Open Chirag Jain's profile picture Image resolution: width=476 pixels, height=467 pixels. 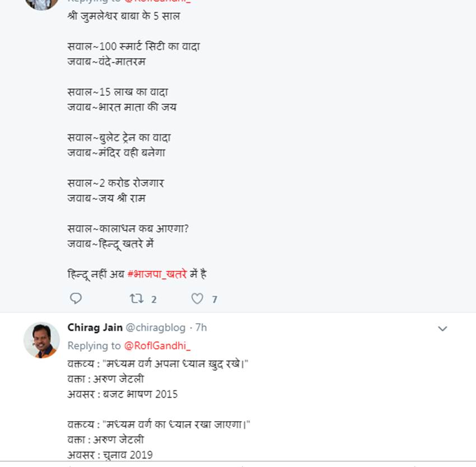[41, 340]
